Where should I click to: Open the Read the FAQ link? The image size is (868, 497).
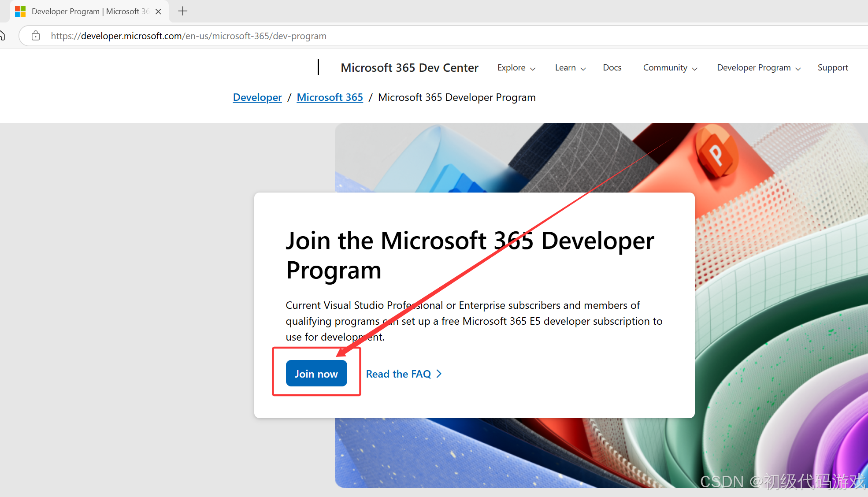pyautogui.click(x=398, y=374)
